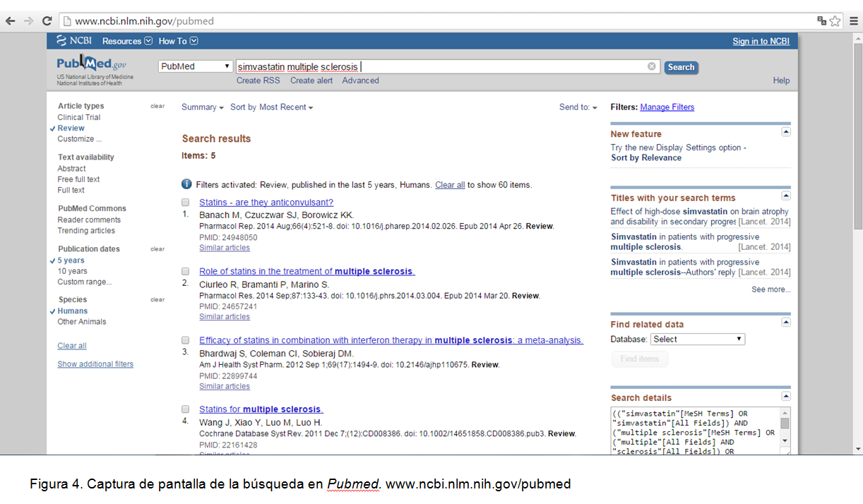This screenshot has height=504, width=863.
Task: Select Custom range publication date
Action: click(x=84, y=282)
